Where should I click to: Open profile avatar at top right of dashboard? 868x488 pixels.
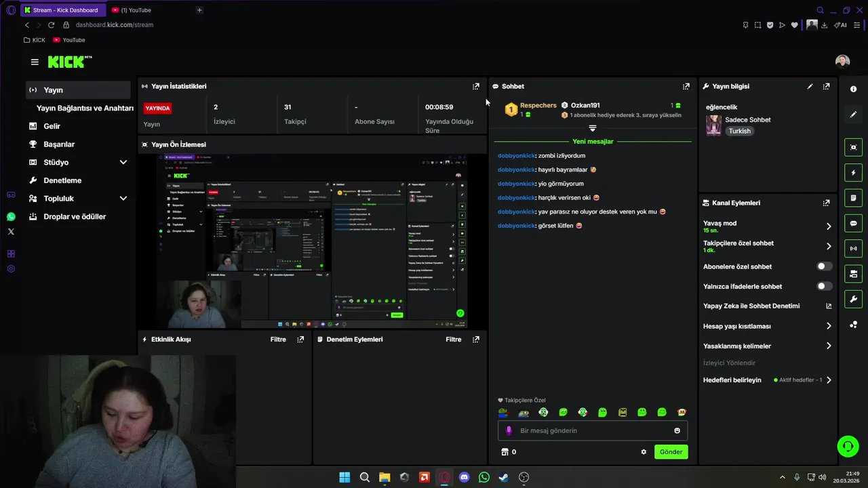coord(842,62)
